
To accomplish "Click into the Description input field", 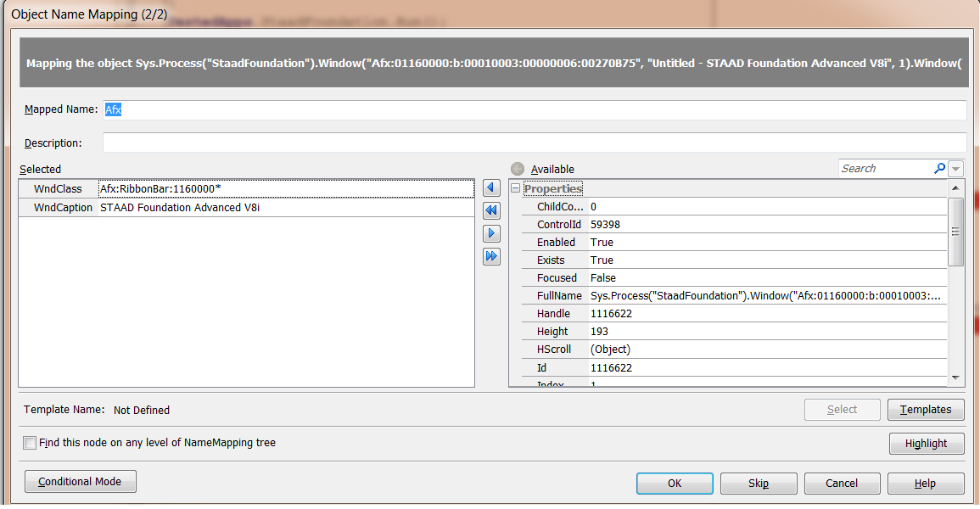I will pos(535,143).
